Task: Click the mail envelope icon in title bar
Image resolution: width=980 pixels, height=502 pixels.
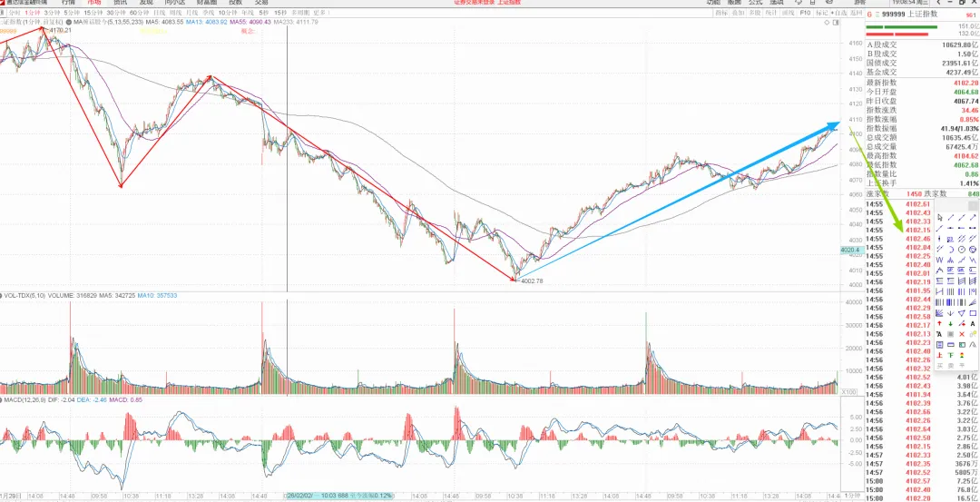Action: (x=829, y=3)
